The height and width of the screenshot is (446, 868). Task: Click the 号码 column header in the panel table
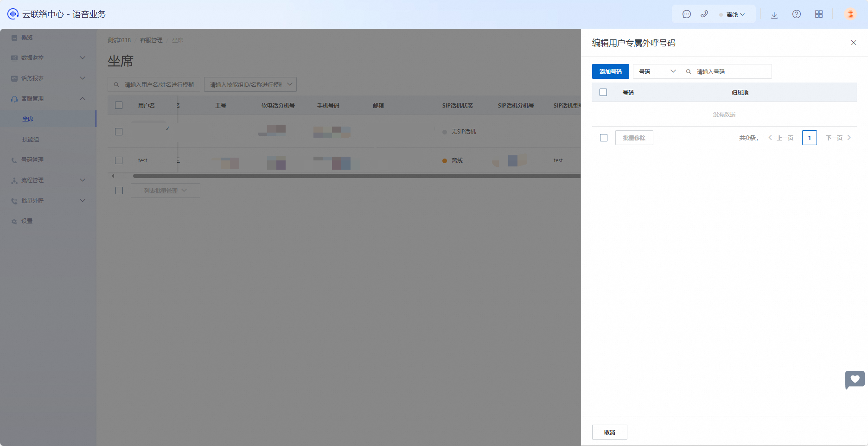628,93
